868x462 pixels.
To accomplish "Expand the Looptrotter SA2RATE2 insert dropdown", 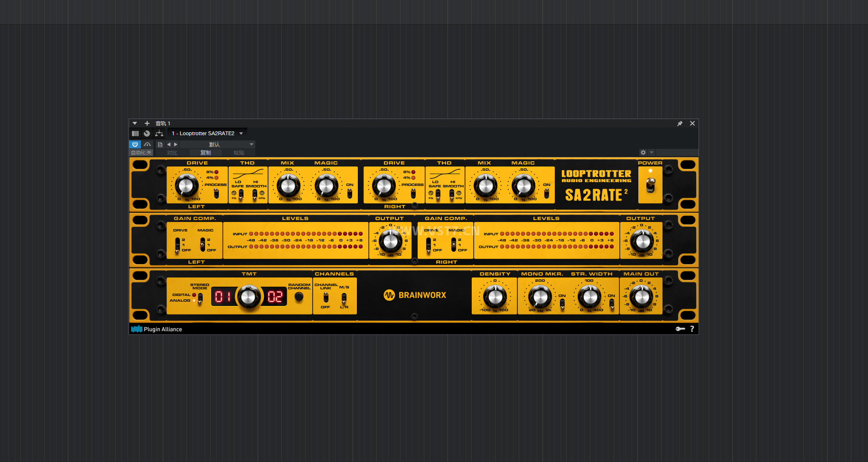I will (241, 133).
